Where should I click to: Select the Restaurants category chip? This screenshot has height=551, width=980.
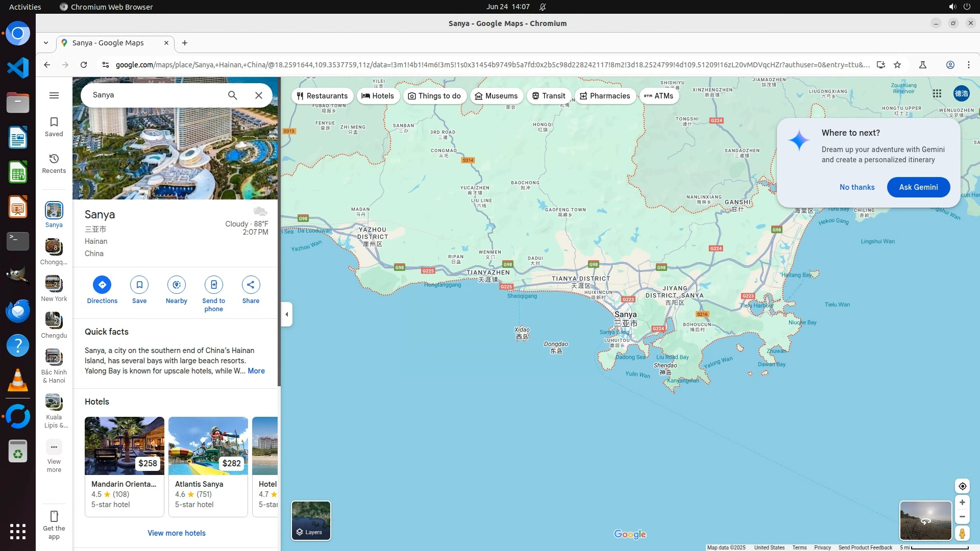322,96
